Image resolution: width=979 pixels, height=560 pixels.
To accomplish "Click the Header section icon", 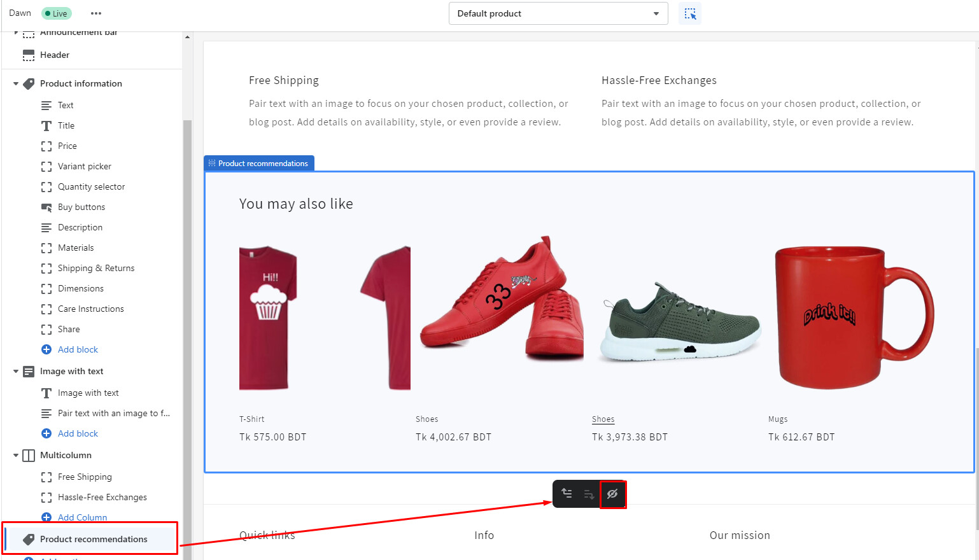I will pos(29,55).
